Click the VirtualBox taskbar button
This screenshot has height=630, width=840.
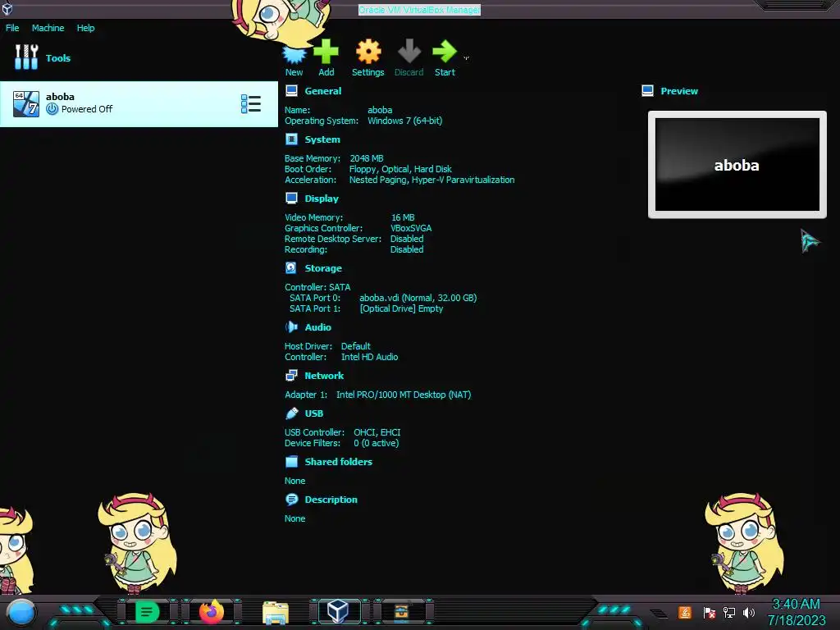339,611
